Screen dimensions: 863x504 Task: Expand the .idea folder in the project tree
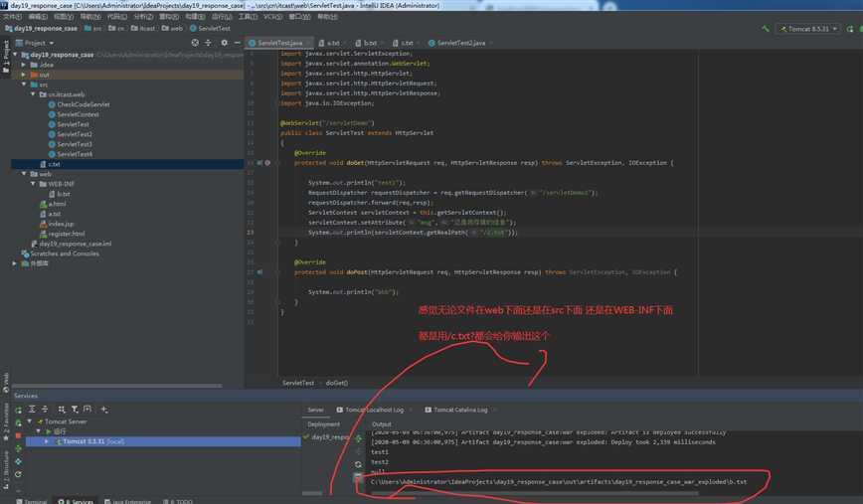[24, 65]
